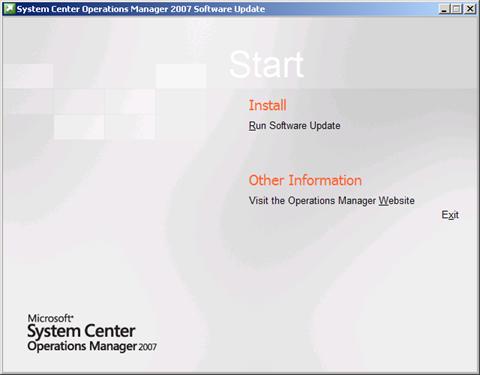Click the orange Install heading
The image size is (480, 375).
[x=267, y=105]
